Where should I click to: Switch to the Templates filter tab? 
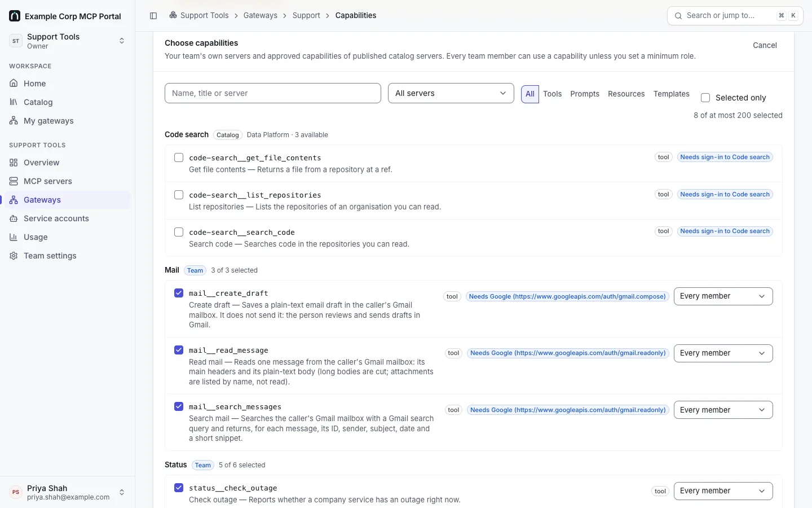click(672, 94)
